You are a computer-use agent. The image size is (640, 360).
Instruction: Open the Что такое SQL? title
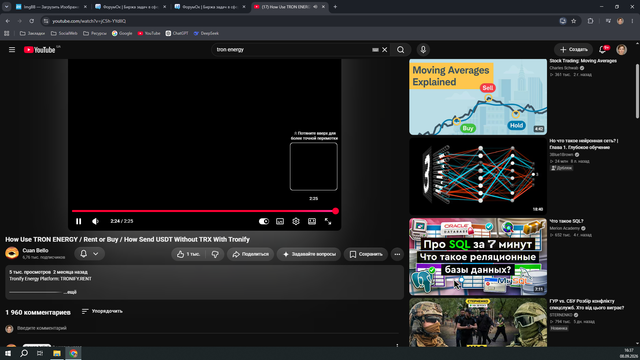(x=566, y=221)
